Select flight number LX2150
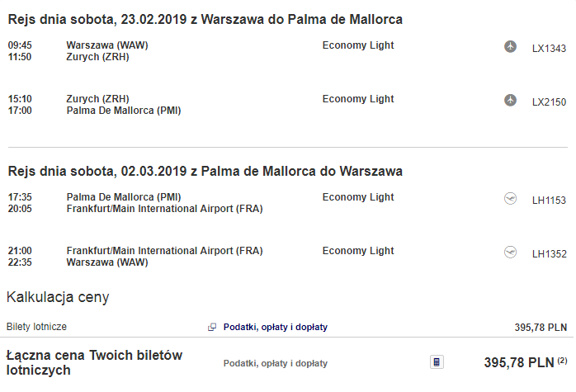The image size is (576, 392). (x=549, y=102)
